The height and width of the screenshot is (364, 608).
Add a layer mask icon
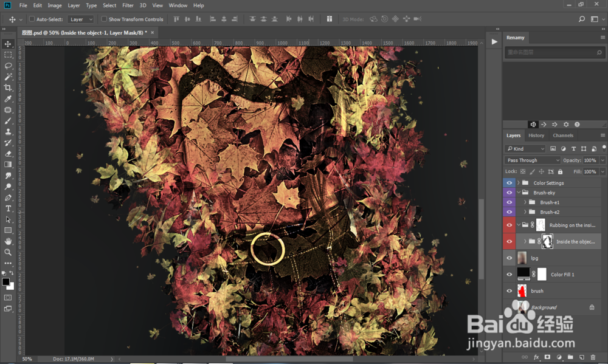[548, 357]
